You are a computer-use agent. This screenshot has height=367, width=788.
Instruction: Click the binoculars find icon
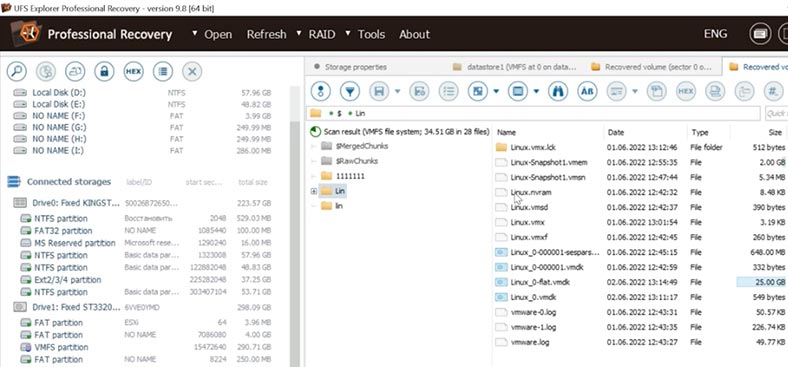point(557,91)
